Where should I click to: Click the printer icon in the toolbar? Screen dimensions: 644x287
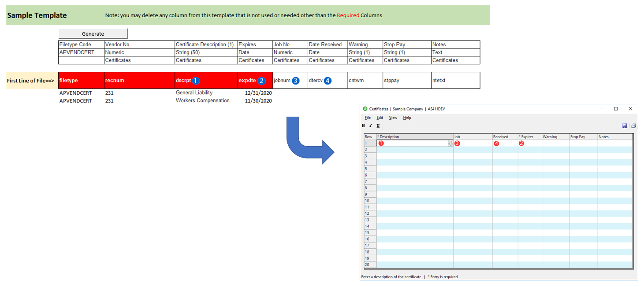[x=633, y=126]
